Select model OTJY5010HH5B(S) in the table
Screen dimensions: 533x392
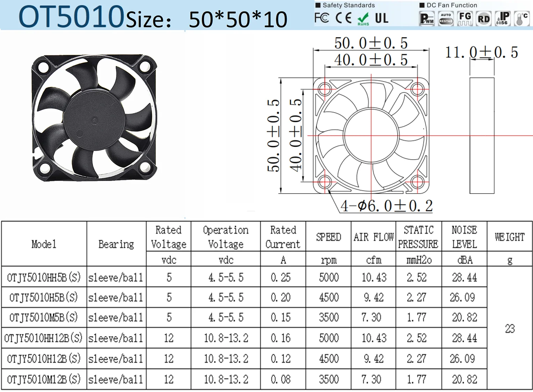point(44,277)
